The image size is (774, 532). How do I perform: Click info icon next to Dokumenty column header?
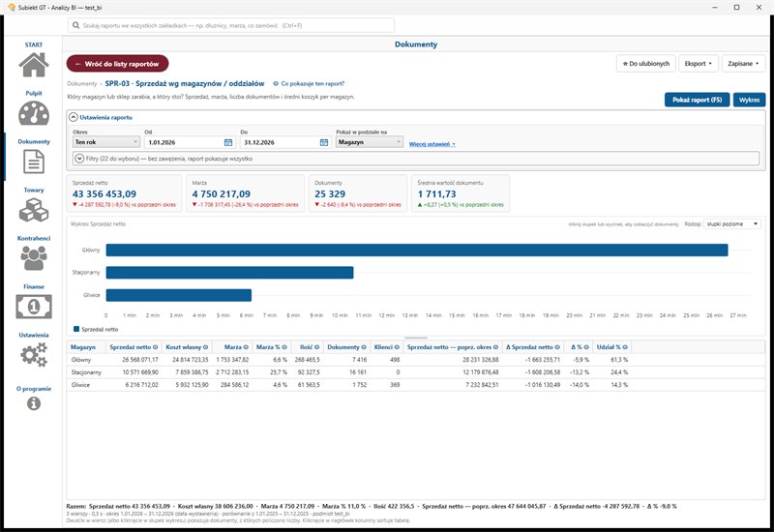[364, 347]
